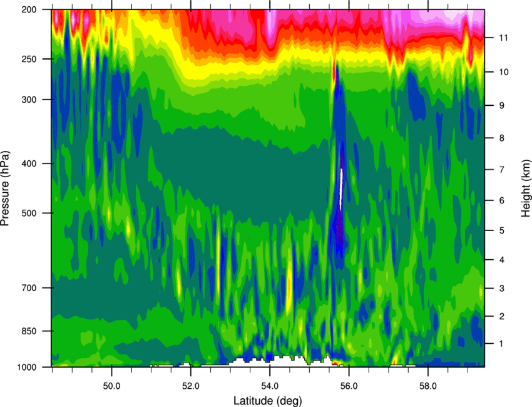Image resolution: width=532 pixels, height=407 pixels.
Task: Click the 250 pressure tick label
Action: click(29, 59)
